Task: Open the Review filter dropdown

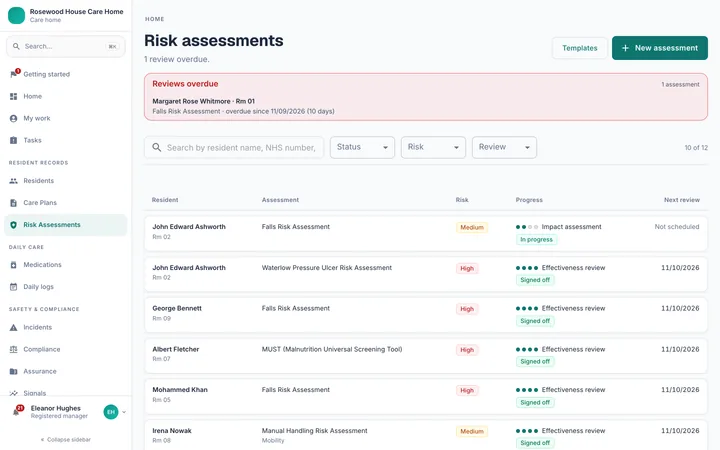Action: click(x=504, y=147)
